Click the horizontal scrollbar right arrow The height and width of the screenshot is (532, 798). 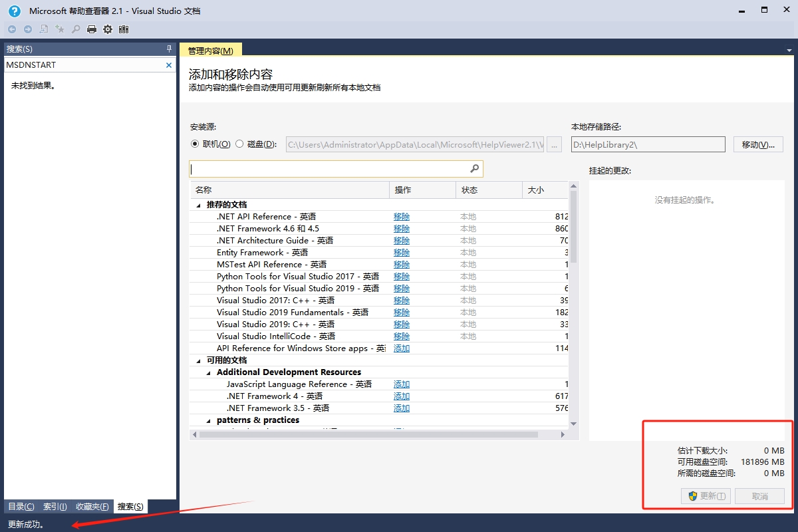pyautogui.click(x=563, y=435)
